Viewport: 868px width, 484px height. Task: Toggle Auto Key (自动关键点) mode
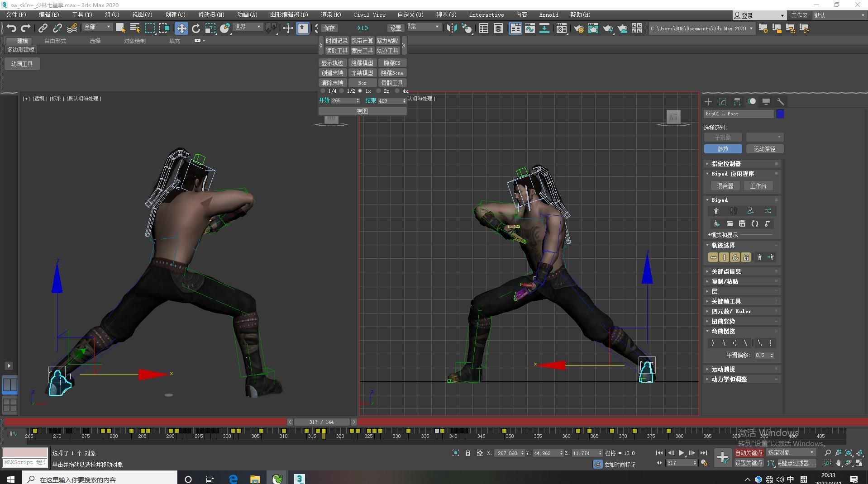pos(748,453)
